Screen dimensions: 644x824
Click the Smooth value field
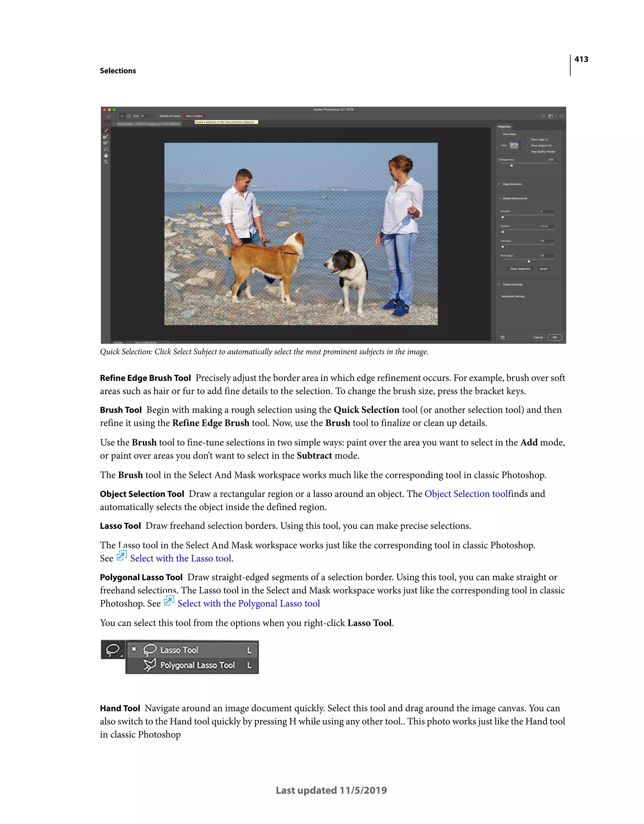point(547,212)
